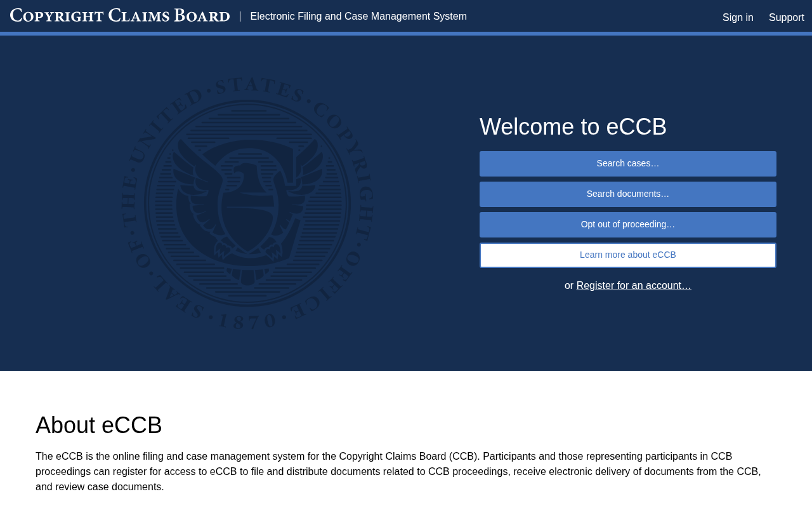The height and width of the screenshot is (508, 812).
Task: Open the Support page link
Action: click(x=787, y=18)
